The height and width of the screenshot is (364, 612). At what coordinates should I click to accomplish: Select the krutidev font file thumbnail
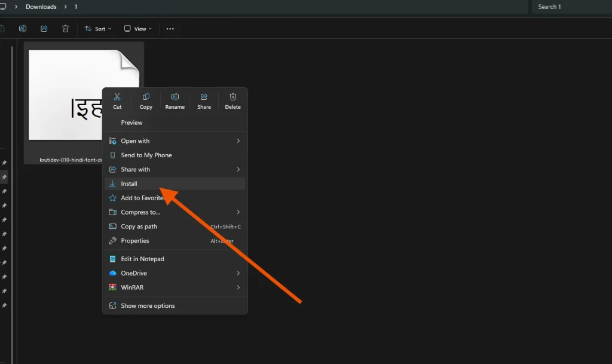(x=66, y=96)
